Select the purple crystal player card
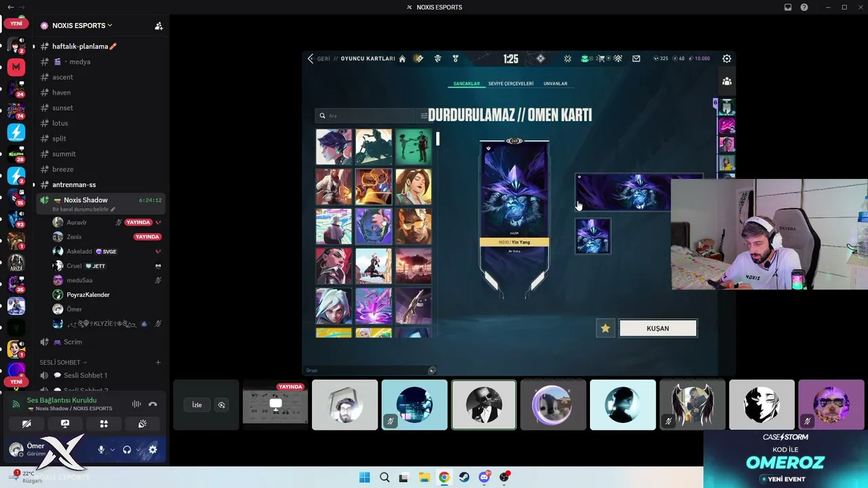Viewport: 868px width, 488px height. point(374,306)
